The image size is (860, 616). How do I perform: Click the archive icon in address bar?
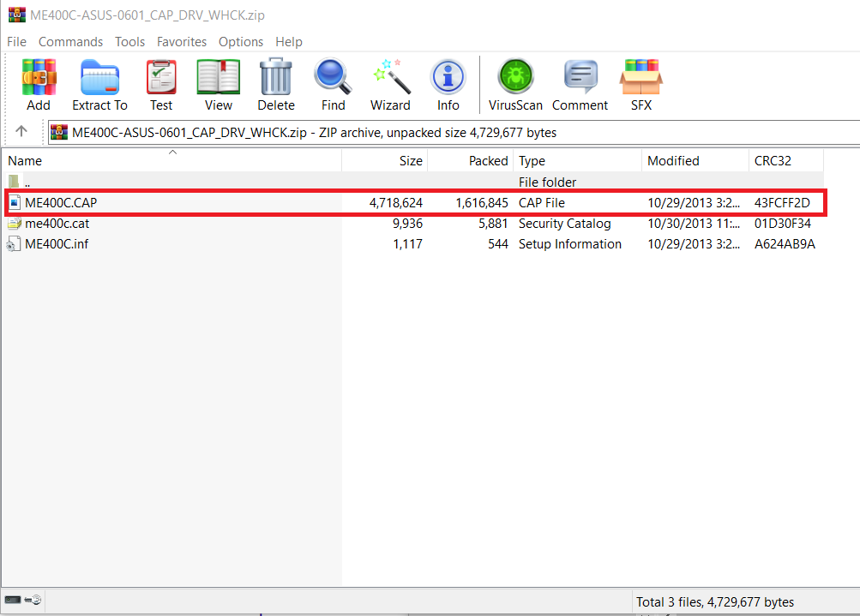click(58, 132)
